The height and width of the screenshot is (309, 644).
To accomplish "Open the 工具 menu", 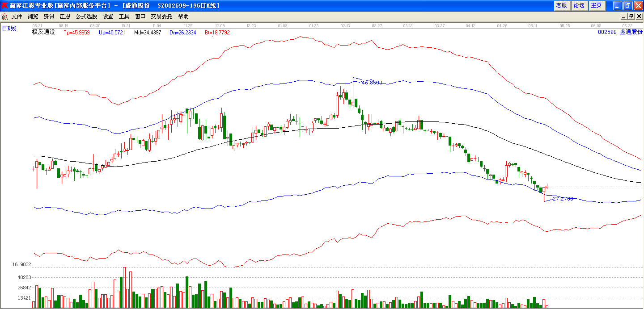I will tap(124, 17).
